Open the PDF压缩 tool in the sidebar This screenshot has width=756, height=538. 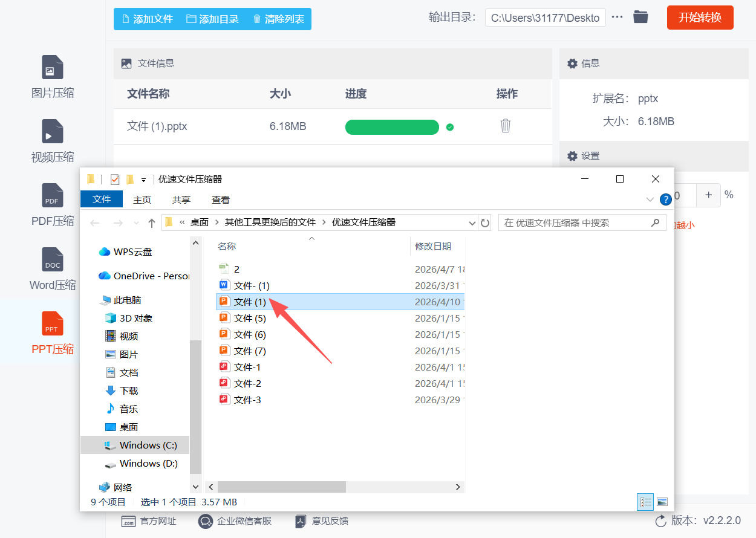tap(53, 205)
